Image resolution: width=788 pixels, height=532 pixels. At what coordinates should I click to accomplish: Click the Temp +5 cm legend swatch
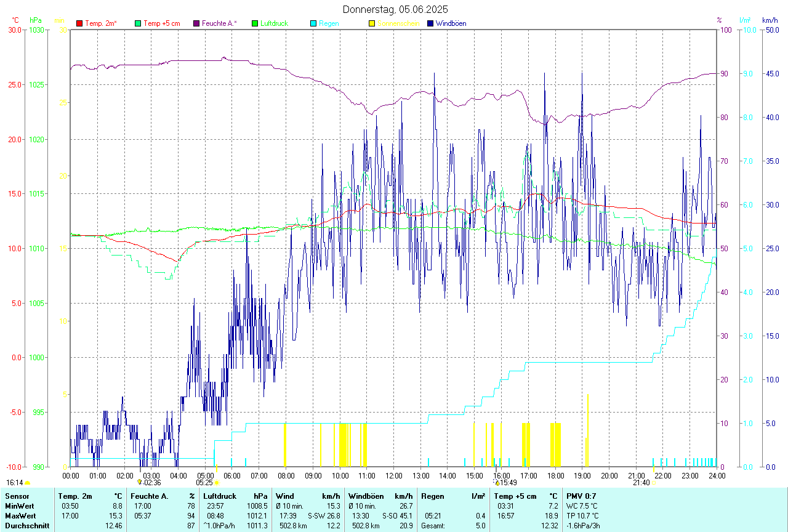pos(138,23)
